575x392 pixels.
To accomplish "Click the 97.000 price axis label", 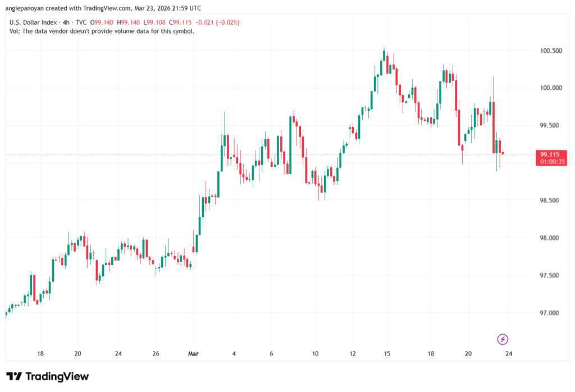I will 550,313.
